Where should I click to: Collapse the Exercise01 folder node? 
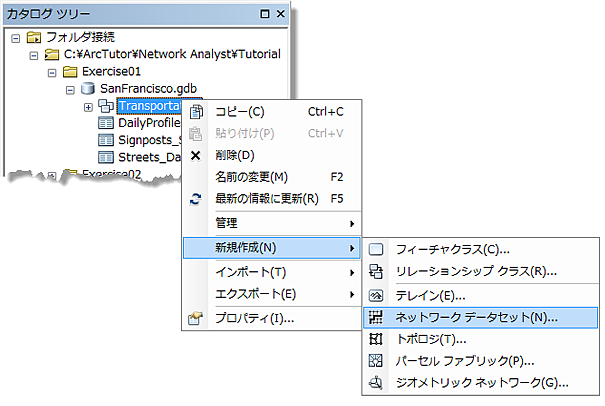[51, 72]
